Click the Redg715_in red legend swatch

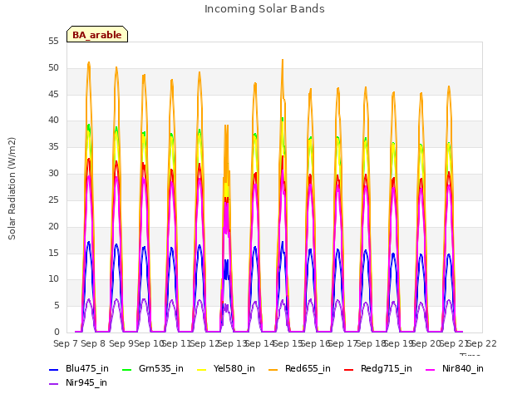(349, 369)
